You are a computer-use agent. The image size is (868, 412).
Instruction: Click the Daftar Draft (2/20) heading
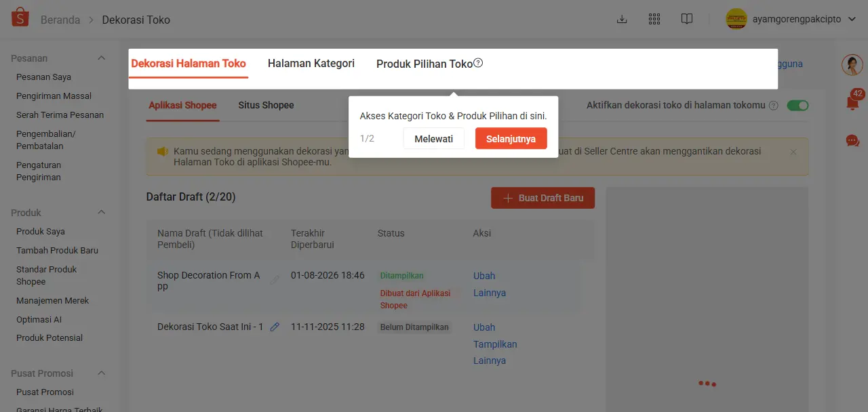click(191, 197)
